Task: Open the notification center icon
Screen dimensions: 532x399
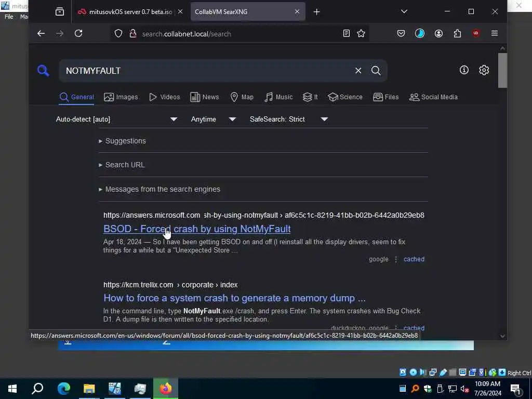Action: [x=516, y=389]
